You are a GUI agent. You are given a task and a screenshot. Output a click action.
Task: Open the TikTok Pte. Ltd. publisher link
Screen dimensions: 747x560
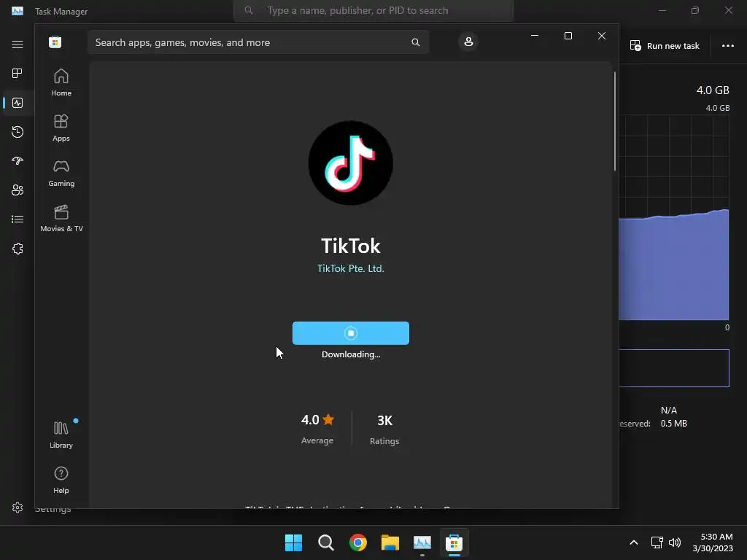pyautogui.click(x=351, y=268)
